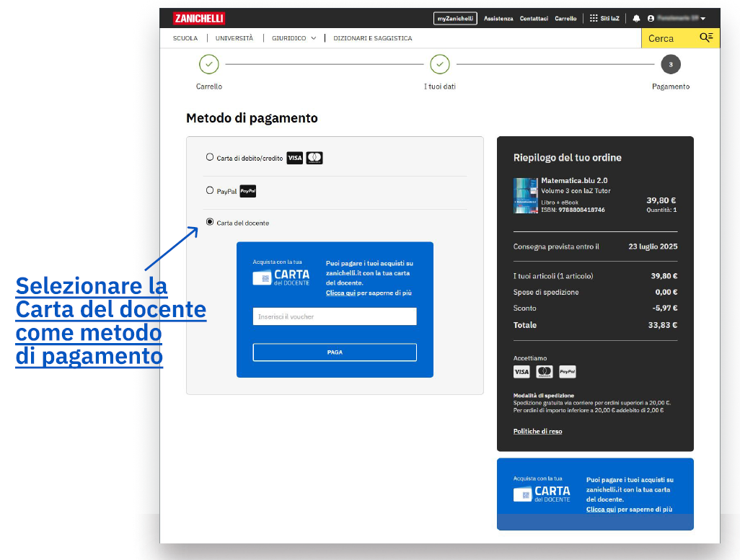740x560 pixels.
Task: Click into the Inserisci il voucher field
Action: pyautogui.click(x=335, y=316)
